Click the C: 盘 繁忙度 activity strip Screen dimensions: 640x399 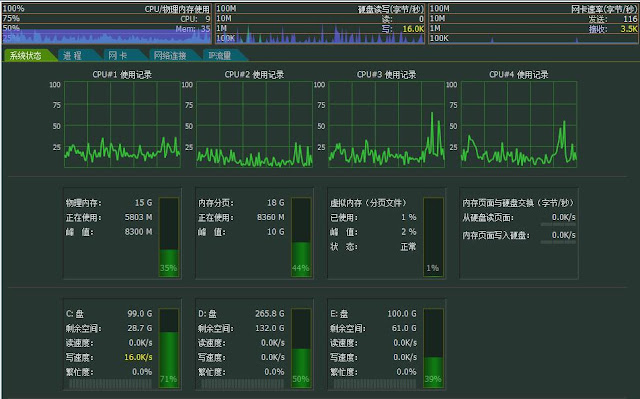point(110,383)
